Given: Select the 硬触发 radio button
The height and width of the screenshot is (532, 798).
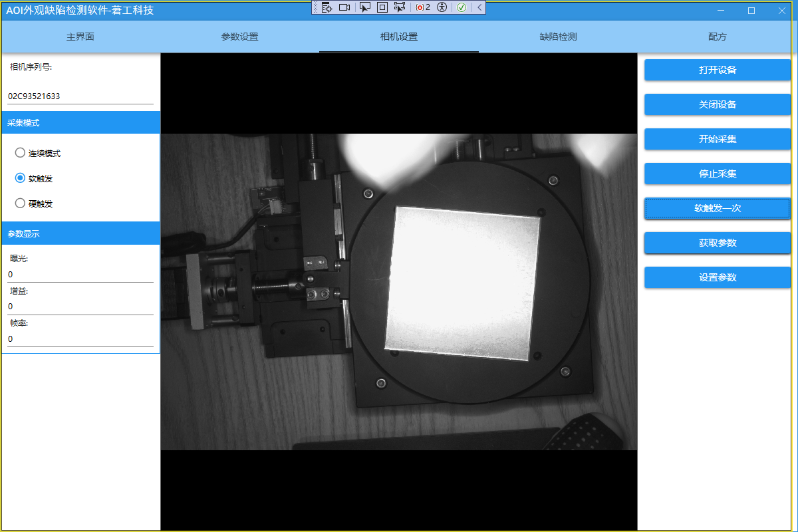Looking at the screenshot, I should tap(34, 203).
